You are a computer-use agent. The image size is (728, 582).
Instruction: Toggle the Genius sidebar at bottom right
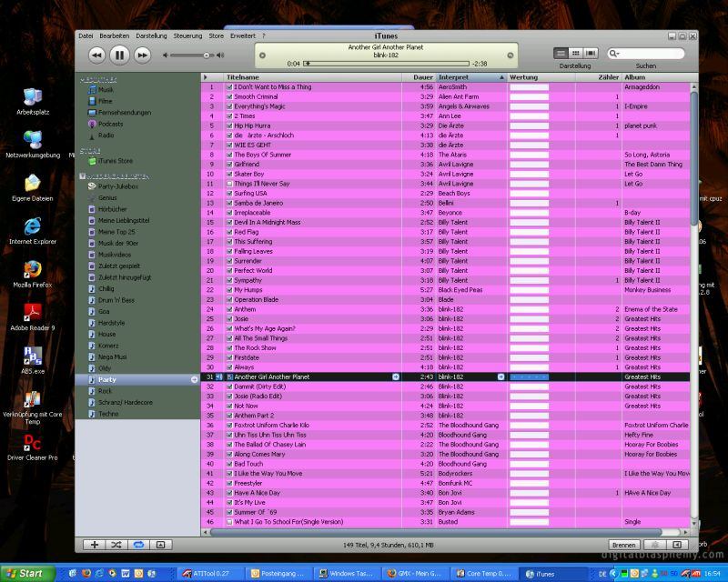click(x=677, y=545)
